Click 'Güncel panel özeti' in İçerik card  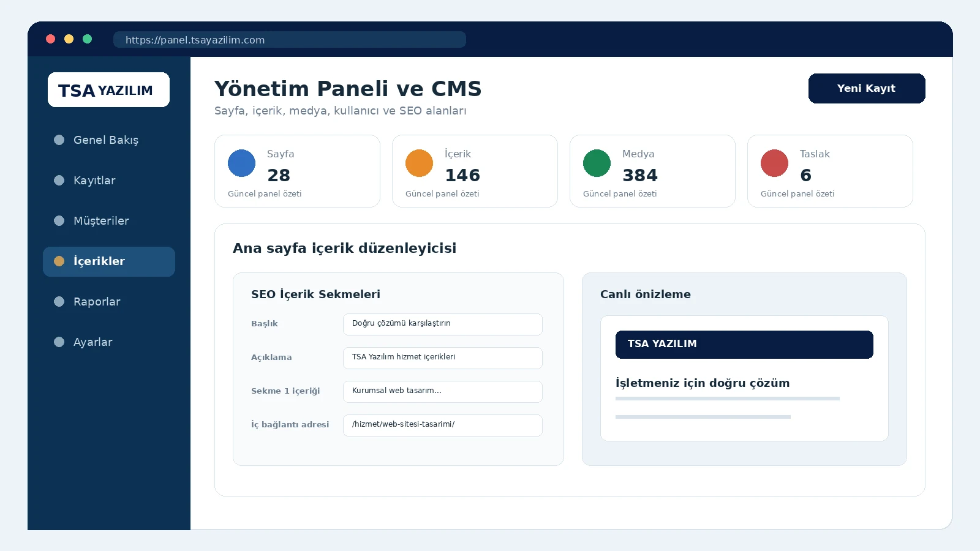coord(442,194)
